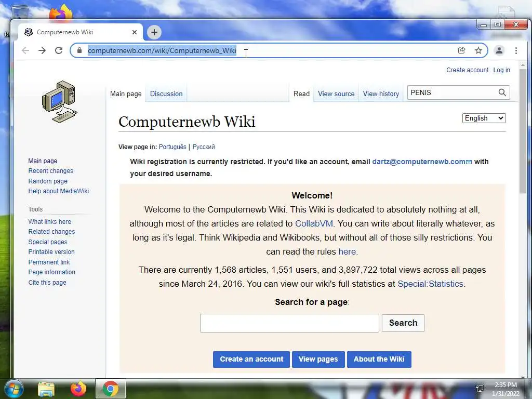
Task: Click the blue Create an account button
Action: (251, 360)
